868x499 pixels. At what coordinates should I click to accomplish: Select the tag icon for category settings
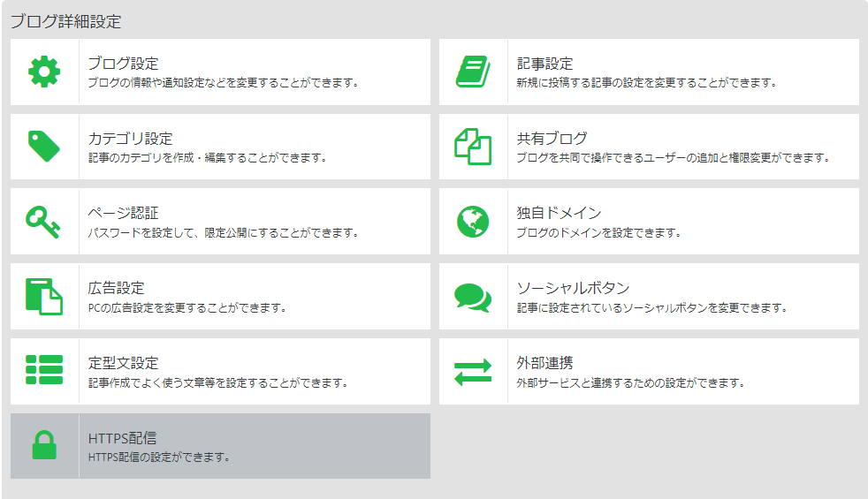coord(44,147)
